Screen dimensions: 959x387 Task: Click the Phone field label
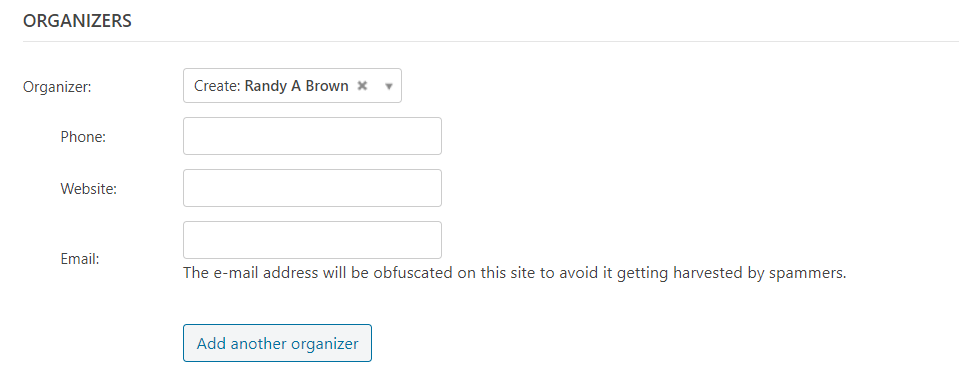(x=83, y=138)
